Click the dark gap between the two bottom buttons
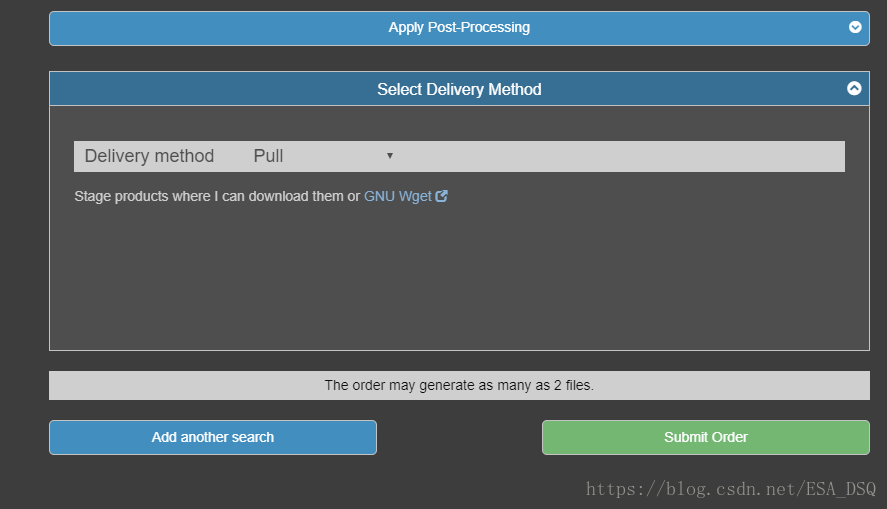 point(459,437)
